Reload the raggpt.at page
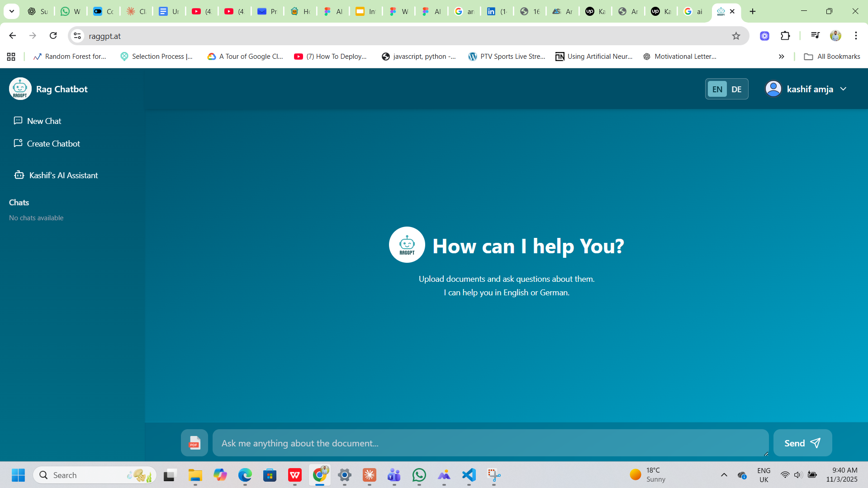 [x=53, y=36]
